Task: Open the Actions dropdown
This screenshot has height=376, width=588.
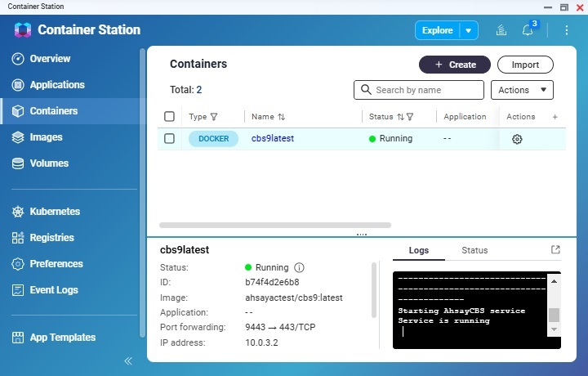Action: pos(522,90)
